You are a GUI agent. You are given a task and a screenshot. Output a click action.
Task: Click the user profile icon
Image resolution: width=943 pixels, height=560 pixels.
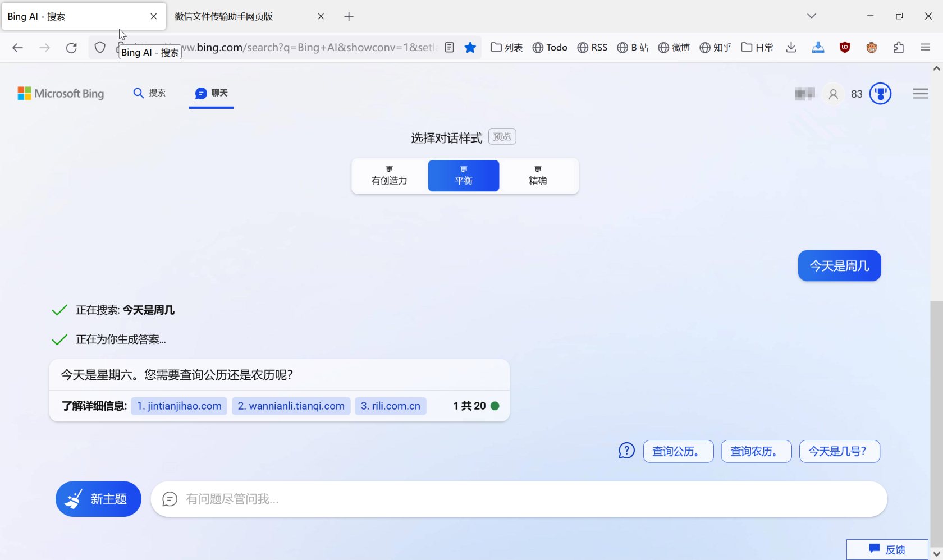coord(833,94)
